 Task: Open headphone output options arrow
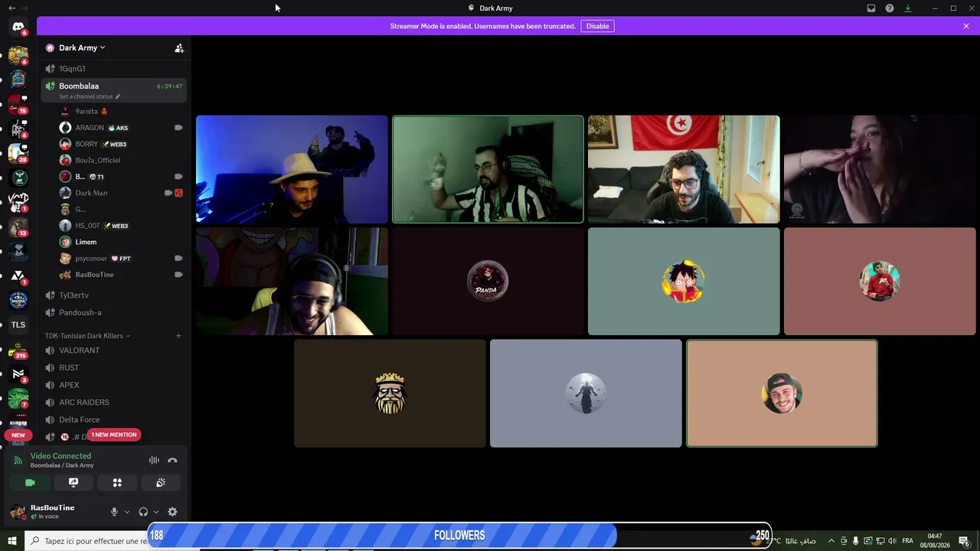156,512
